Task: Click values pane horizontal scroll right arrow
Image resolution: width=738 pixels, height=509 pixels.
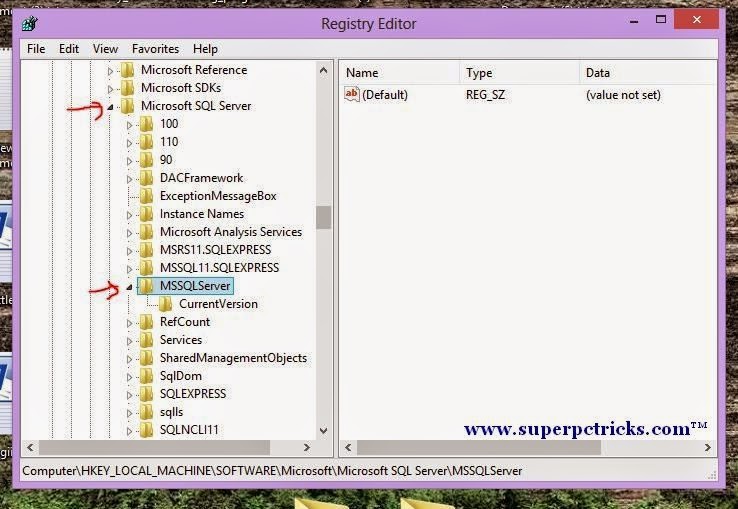Action: pos(708,447)
